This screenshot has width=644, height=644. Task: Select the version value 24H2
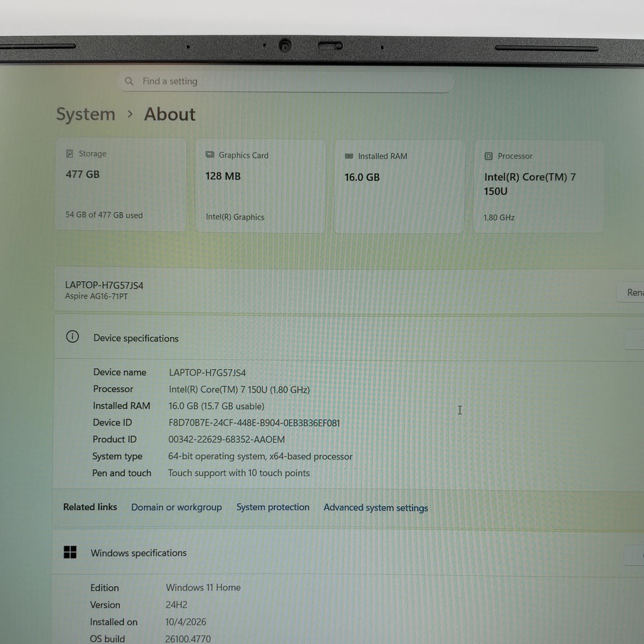177,605
